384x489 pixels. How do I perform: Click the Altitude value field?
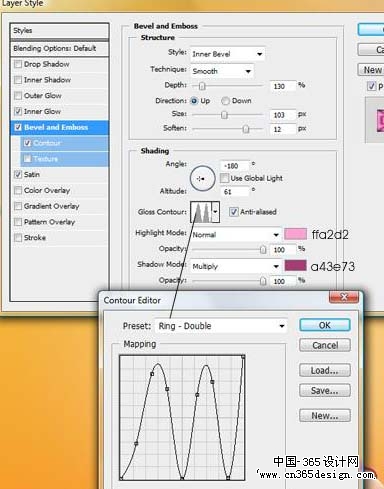[x=235, y=192]
